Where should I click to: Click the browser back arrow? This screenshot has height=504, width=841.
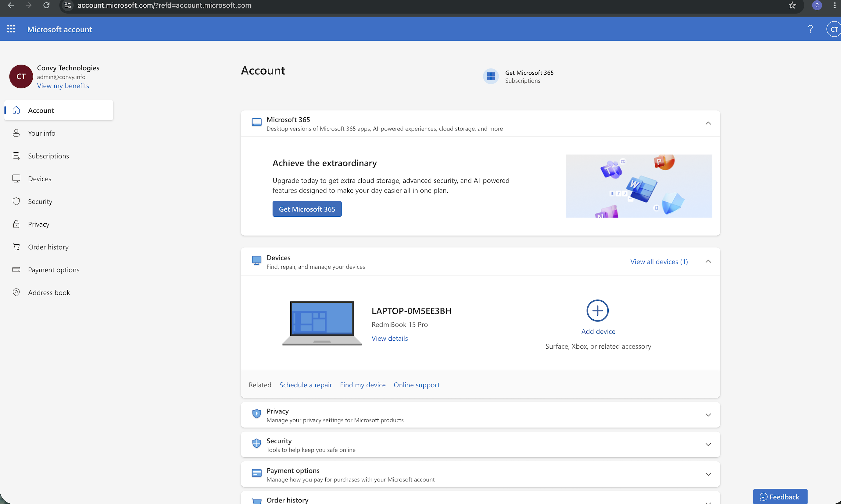tap(11, 5)
